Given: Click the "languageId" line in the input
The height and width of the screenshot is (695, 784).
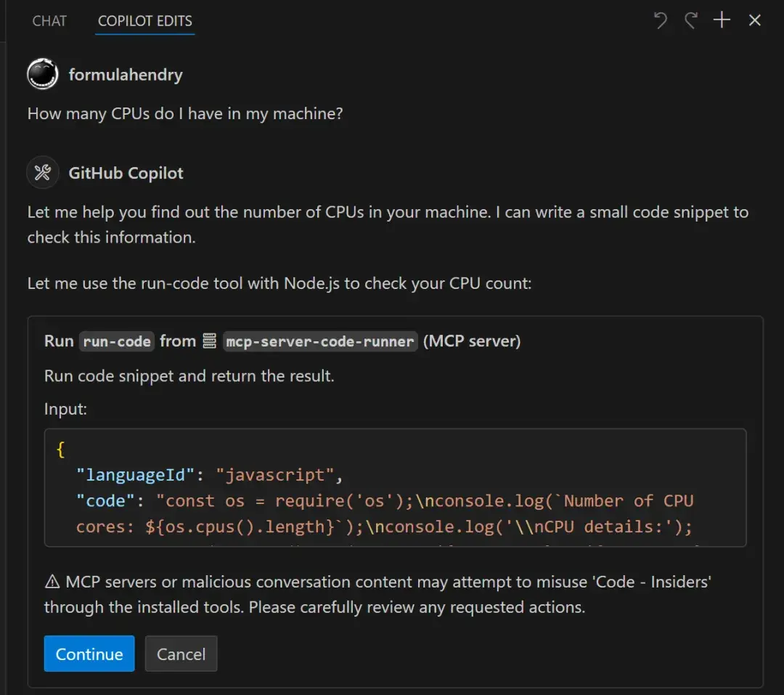Looking at the screenshot, I should 209,475.
